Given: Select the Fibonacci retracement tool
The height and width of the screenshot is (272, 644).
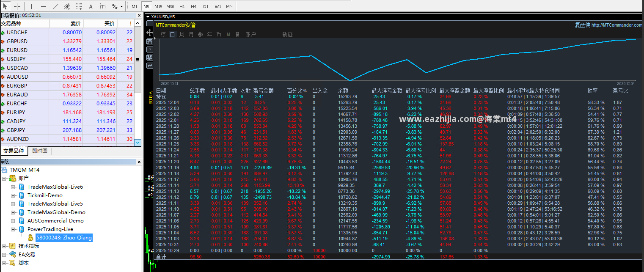Looking at the screenshot, I should [79, 6].
